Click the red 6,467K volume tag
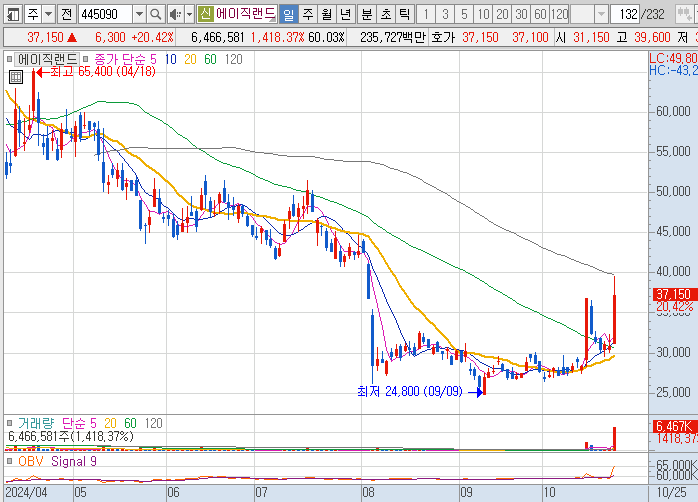The height and width of the screenshot is (502, 698). [674, 426]
